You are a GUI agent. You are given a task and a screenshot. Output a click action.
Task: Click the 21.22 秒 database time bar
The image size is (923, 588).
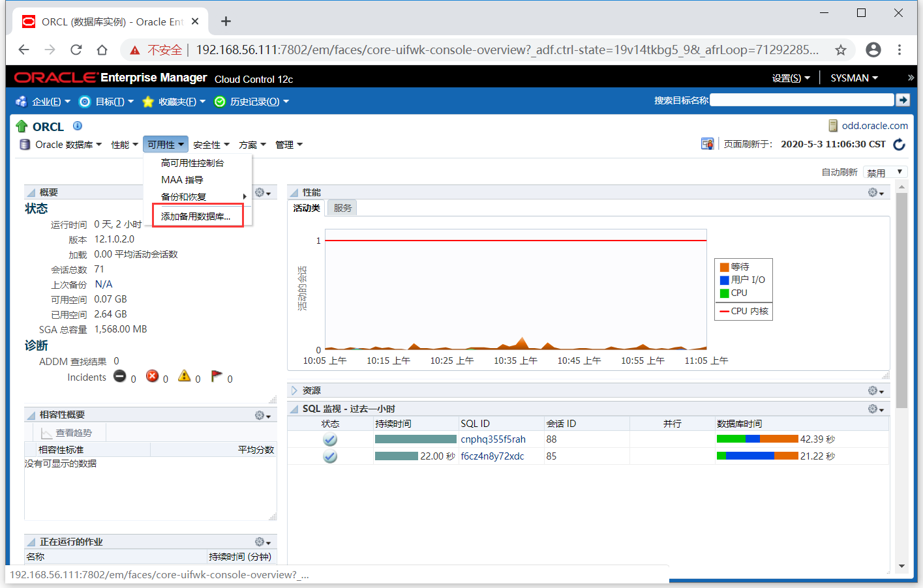(x=757, y=456)
